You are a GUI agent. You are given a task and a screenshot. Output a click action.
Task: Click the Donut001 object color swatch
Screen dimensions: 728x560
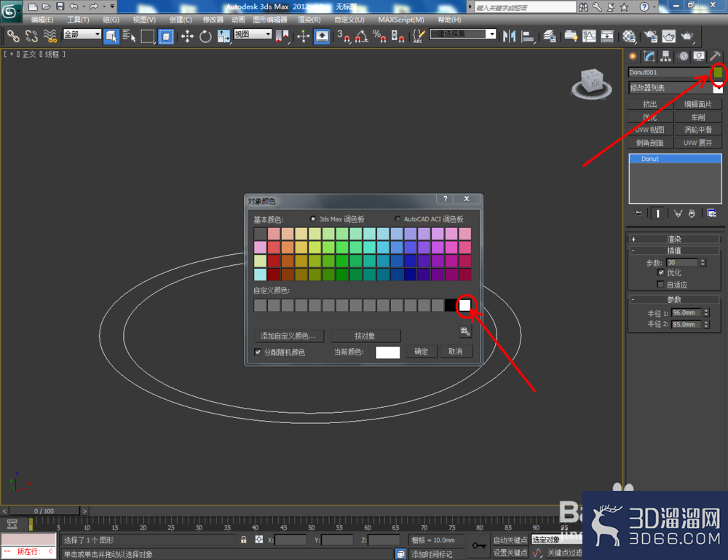718,72
